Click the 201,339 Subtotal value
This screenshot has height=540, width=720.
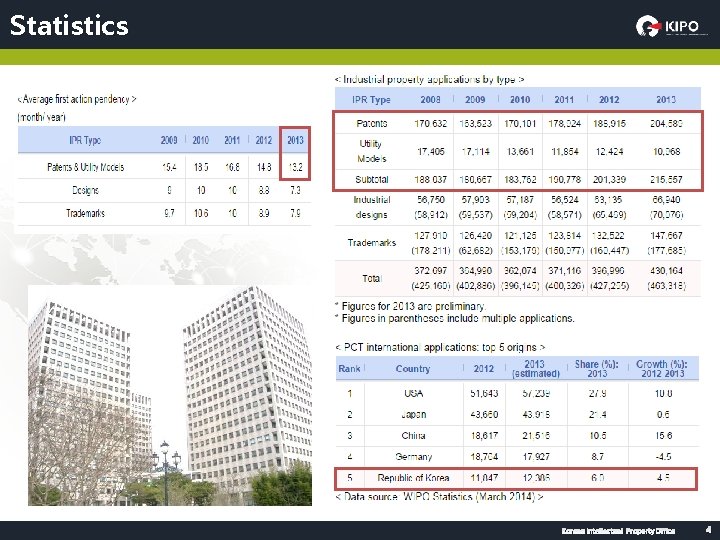609,180
